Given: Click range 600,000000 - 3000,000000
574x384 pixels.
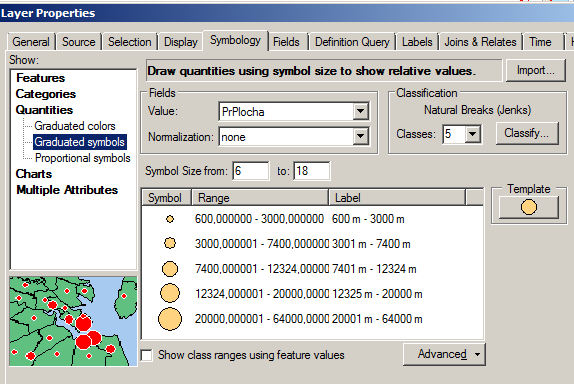Looking at the screenshot, I should point(259,219).
